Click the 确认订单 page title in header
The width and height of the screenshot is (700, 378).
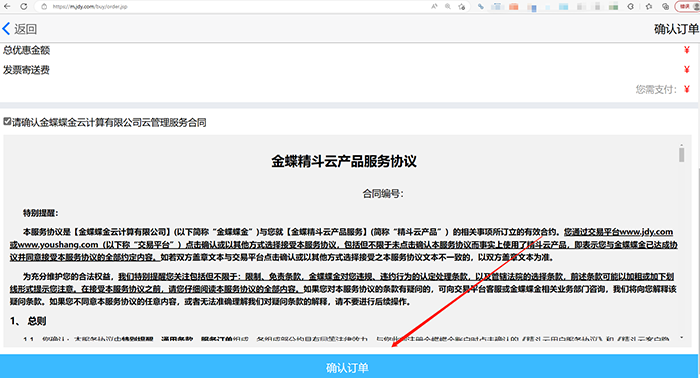tap(676, 29)
